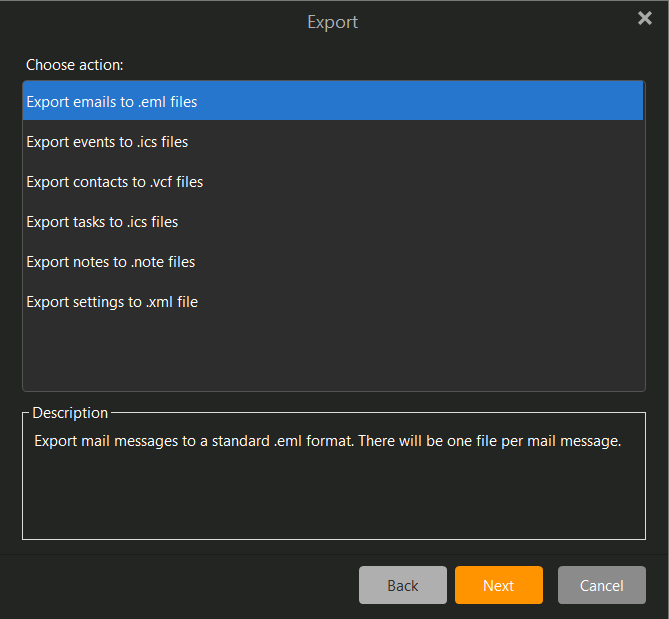Screen dimensions: 669x619
Task: Select Export notes to .note files
Action: [x=333, y=262]
